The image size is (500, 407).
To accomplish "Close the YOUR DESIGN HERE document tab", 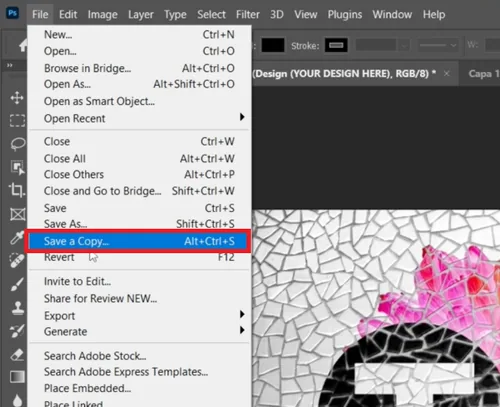I will (447, 73).
